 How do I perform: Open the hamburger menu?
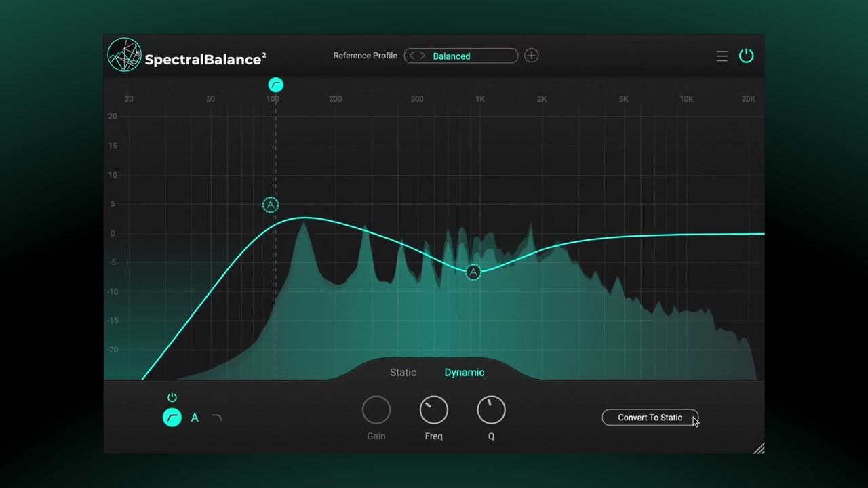coord(722,56)
